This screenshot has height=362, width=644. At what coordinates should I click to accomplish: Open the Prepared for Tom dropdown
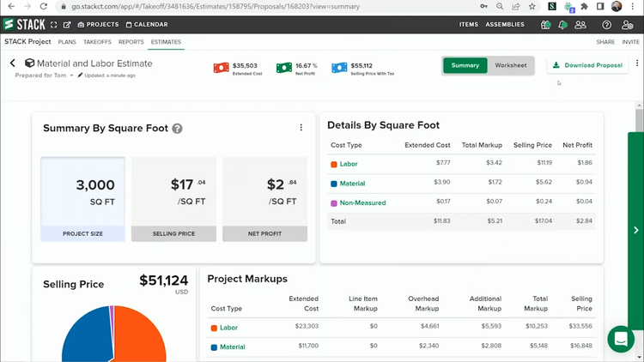[44, 75]
